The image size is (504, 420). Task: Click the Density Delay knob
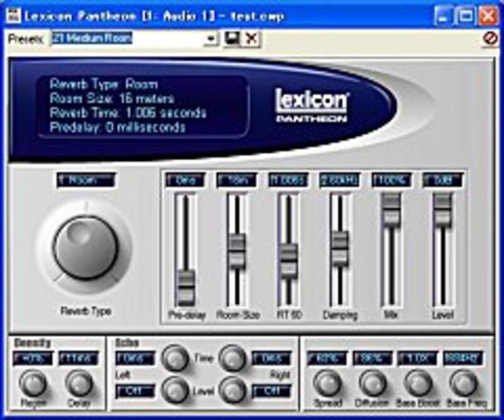click(x=79, y=383)
